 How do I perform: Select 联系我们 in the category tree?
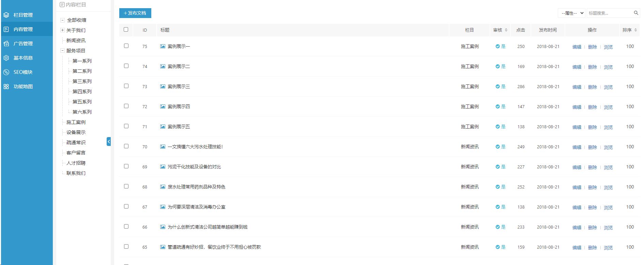click(76, 173)
